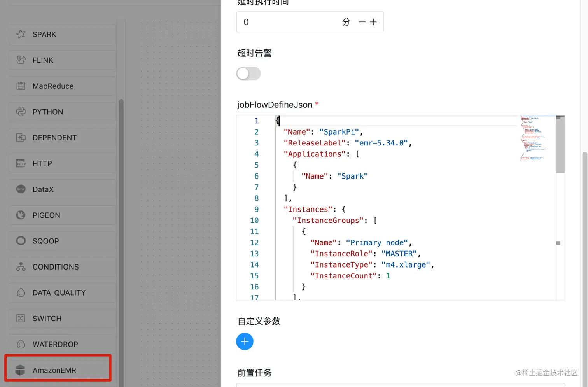This screenshot has width=588, height=387.
Task: Click the DATA_QUALITY label in the sidebar
Action: (59, 293)
